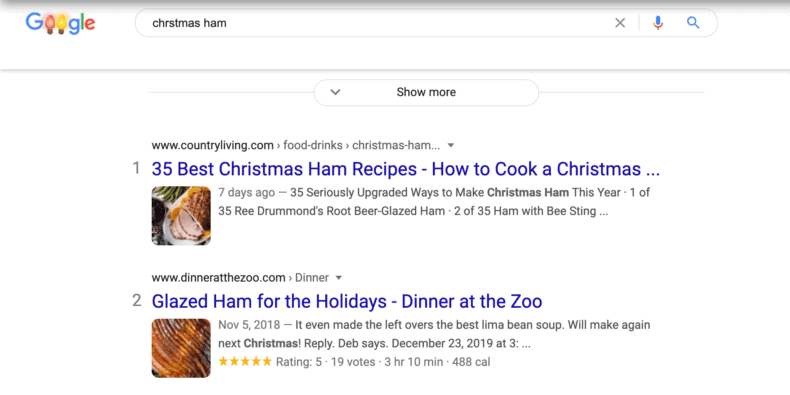
Task: Open the '35 Best Christmas Ham Recipes' result
Action: (406, 169)
